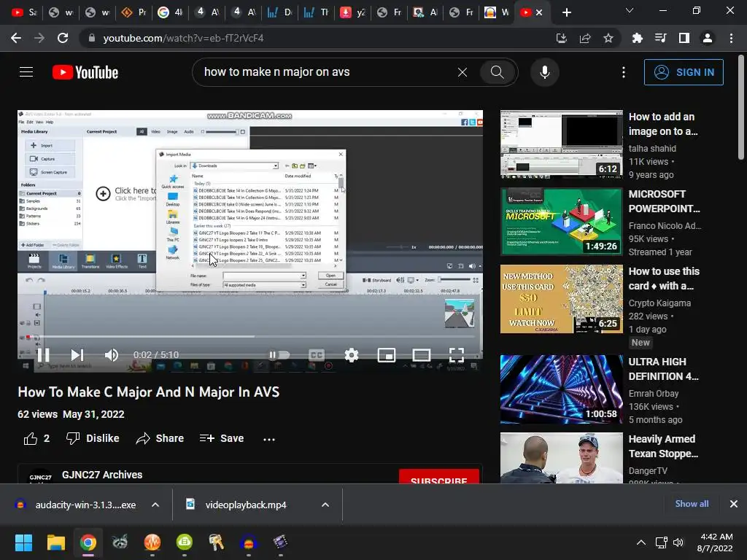Image resolution: width=747 pixels, height=560 pixels.
Task: Expand audacity-win-3.1.3 download options
Action: (155, 505)
